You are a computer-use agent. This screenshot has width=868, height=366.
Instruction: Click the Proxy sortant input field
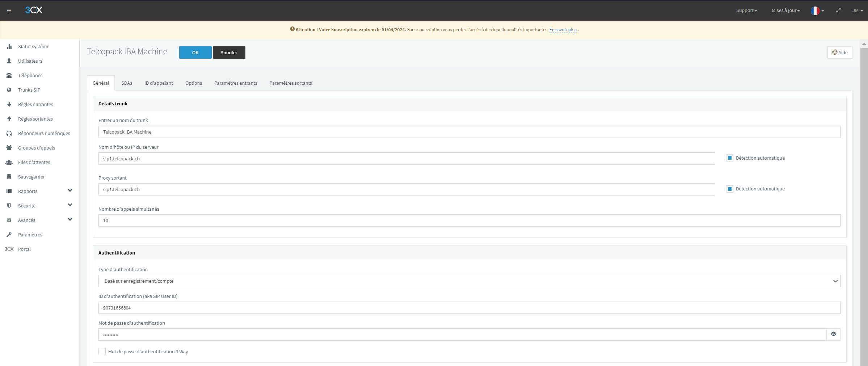(406, 189)
